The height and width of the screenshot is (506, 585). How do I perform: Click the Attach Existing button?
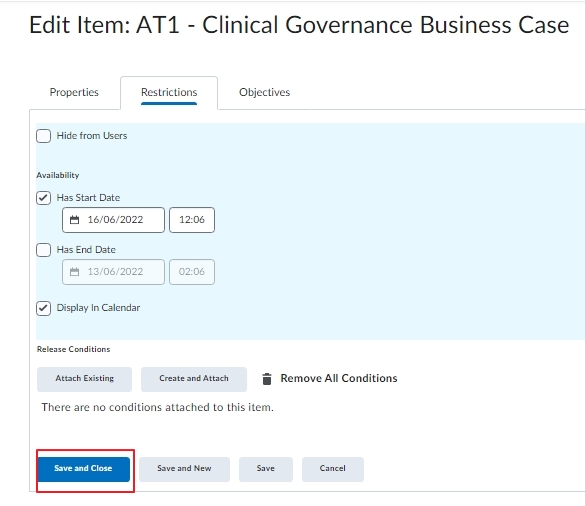tap(84, 379)
